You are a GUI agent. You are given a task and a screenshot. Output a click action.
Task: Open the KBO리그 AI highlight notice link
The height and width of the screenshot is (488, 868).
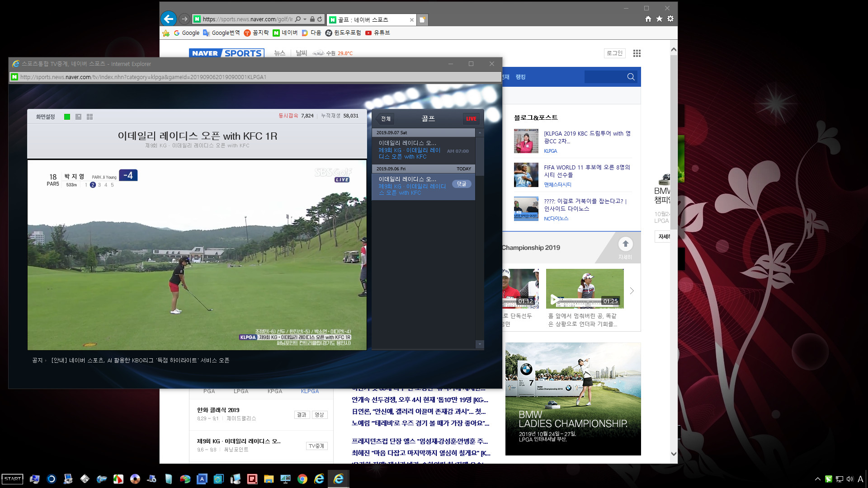click(140, 361)
